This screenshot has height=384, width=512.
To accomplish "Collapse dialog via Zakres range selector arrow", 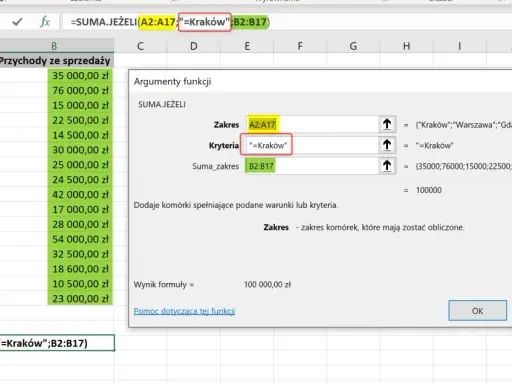I will (x=387, y=124).
